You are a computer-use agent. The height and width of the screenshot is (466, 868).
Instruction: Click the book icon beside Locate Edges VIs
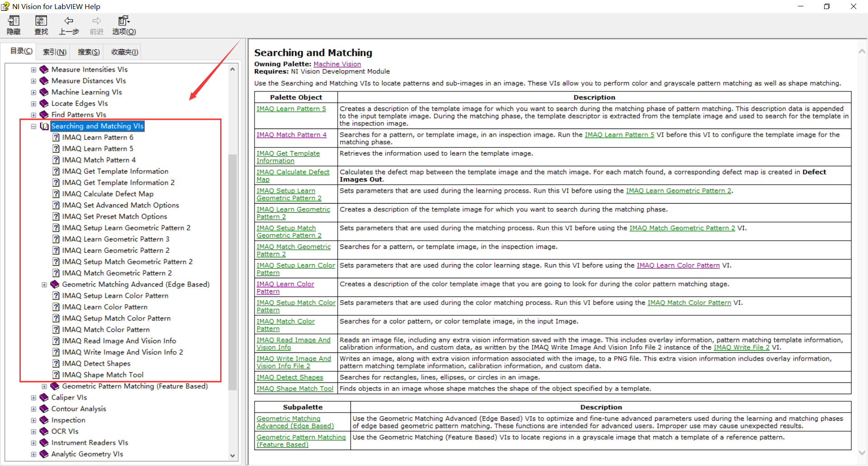pos(44,104)
